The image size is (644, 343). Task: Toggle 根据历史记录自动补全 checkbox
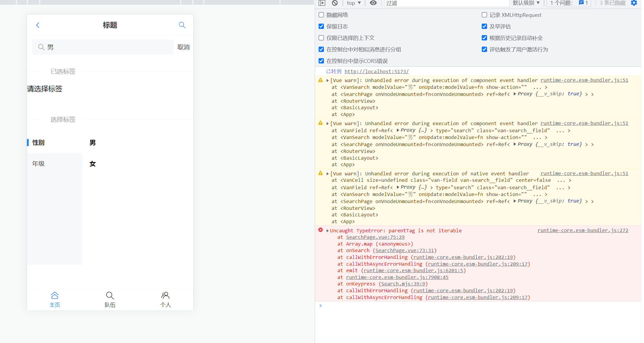click(484, 38)
